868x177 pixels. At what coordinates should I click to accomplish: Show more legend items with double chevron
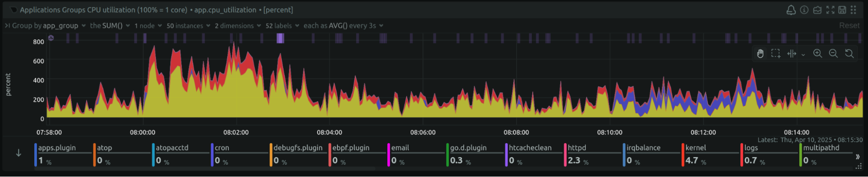[858, 157]
